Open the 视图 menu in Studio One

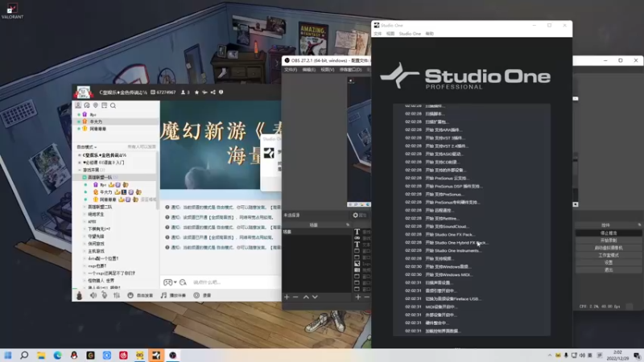[390, 34]
